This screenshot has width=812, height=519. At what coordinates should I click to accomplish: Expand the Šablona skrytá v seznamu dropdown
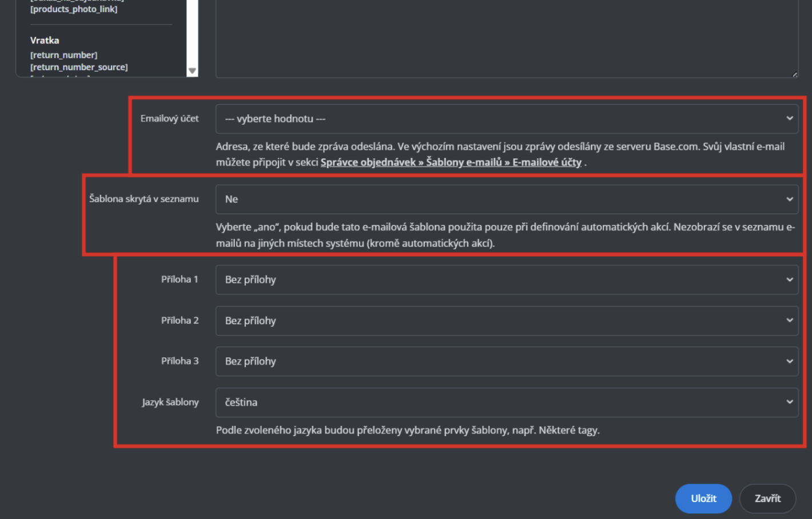[506, 199]
